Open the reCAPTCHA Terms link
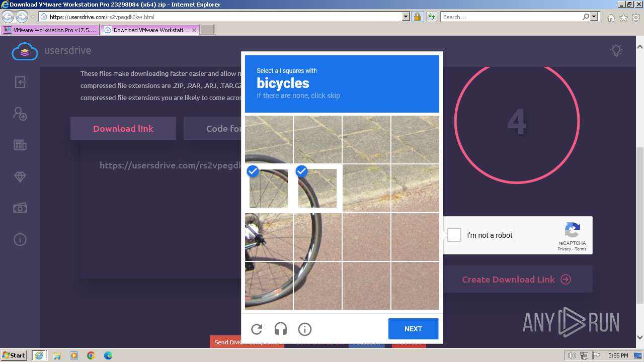Viewport: 644px width, 362px height. [x=581, y=249]
